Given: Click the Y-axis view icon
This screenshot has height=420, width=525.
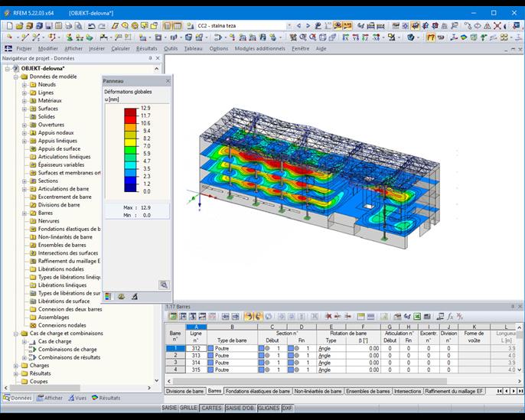Looking at the screenshot, I should point(356,37).
